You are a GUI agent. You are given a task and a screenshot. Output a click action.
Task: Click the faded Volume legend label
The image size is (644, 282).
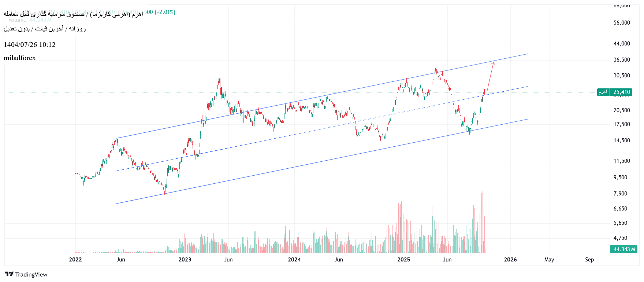pos(17,20)
